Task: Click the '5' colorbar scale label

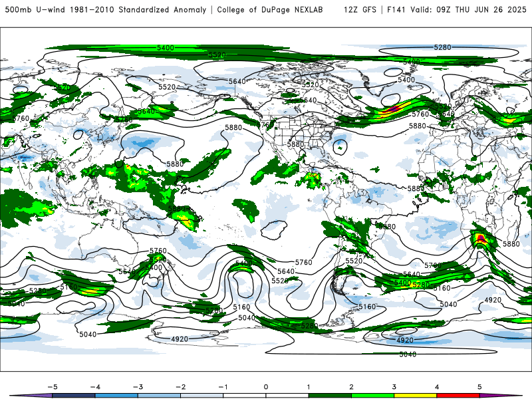Action: (479, 387)
